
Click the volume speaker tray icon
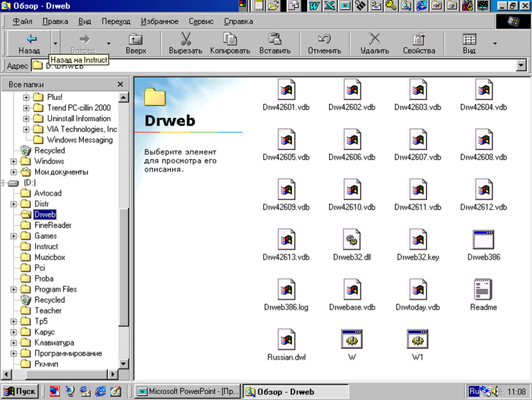[496, 392]
